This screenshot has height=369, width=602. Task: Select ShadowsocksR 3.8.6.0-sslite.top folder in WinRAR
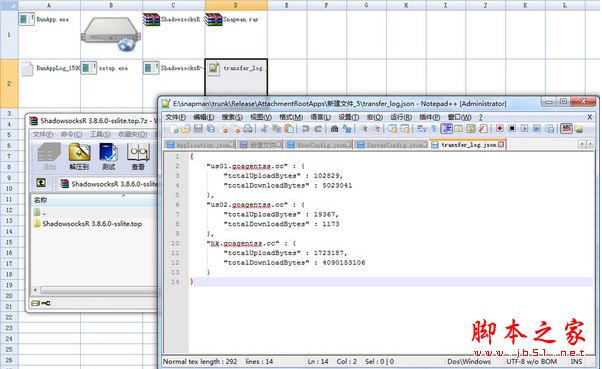click(x=88, y=223)
